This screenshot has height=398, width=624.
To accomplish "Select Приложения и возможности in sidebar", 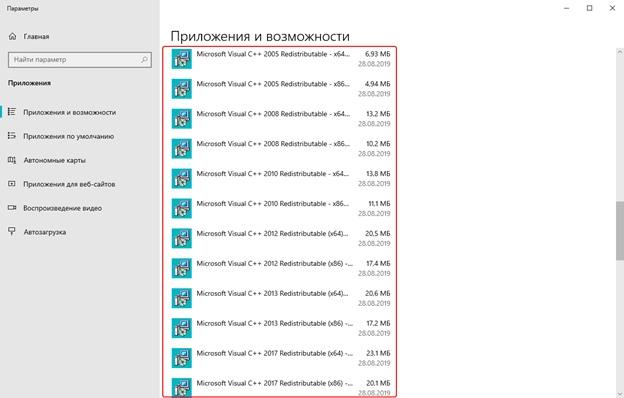I will pyautogui.click(x=70, y=112).
